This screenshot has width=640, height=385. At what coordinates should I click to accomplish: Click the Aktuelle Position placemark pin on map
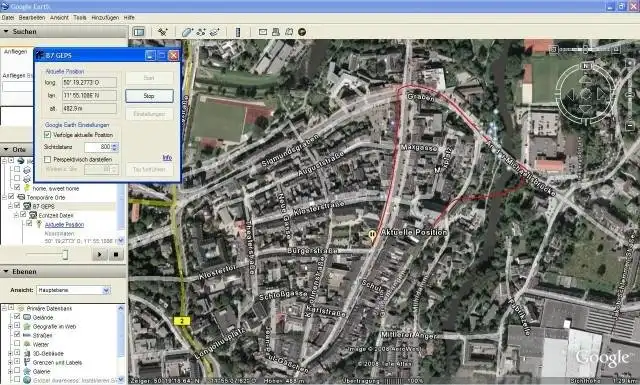[372, 235]
